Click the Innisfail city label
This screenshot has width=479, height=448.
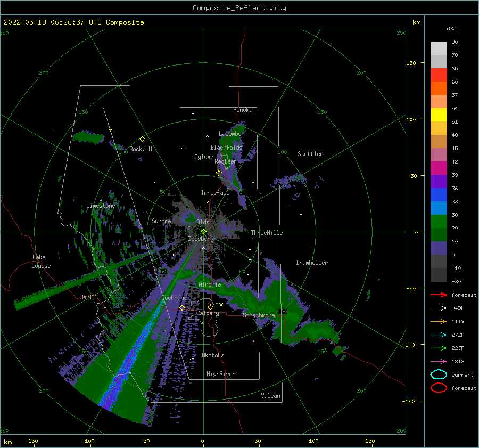(215, 193)
